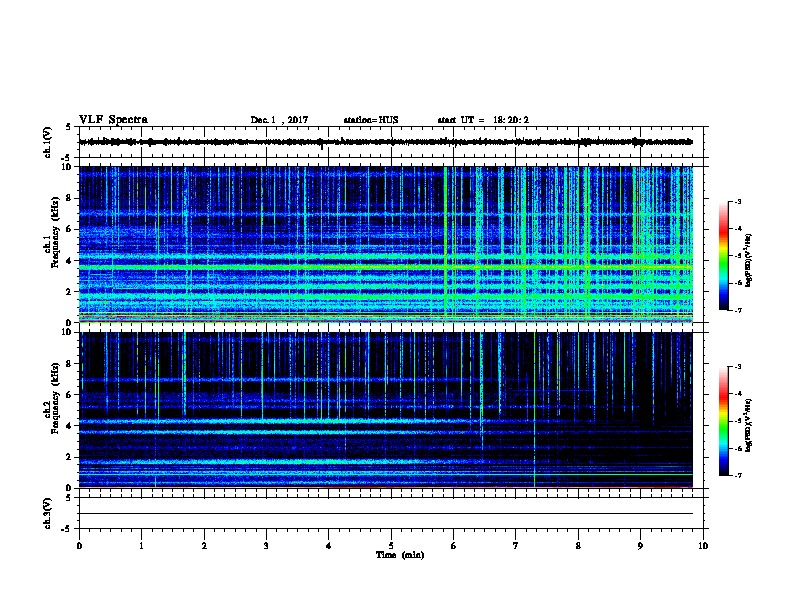Click the time axis tick label "1"
This screenshot has width=792, height=612.
(x=141, y=546)
